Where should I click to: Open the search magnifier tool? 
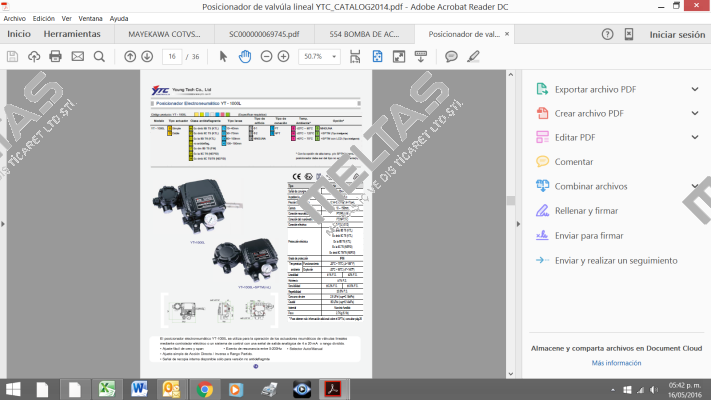coord(99,57)
